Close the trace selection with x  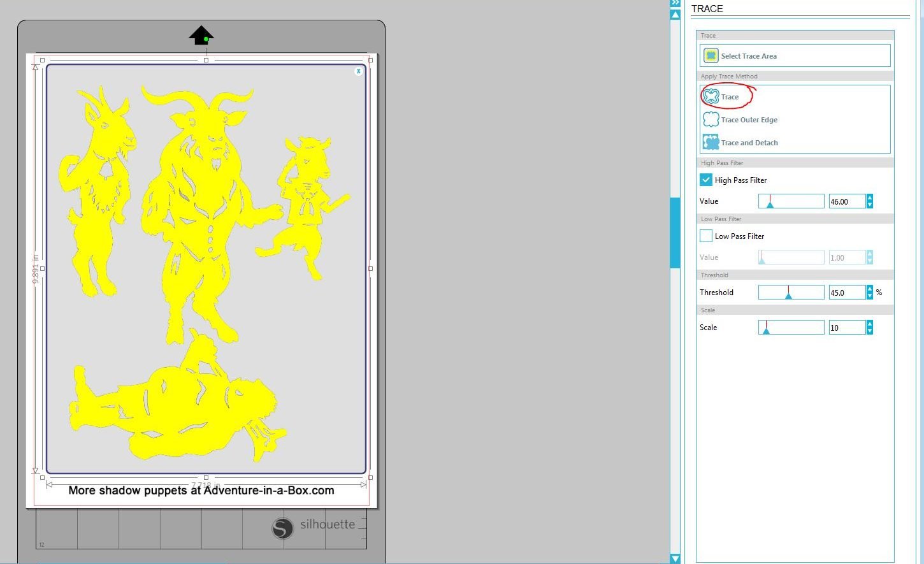tap(359, 71)
